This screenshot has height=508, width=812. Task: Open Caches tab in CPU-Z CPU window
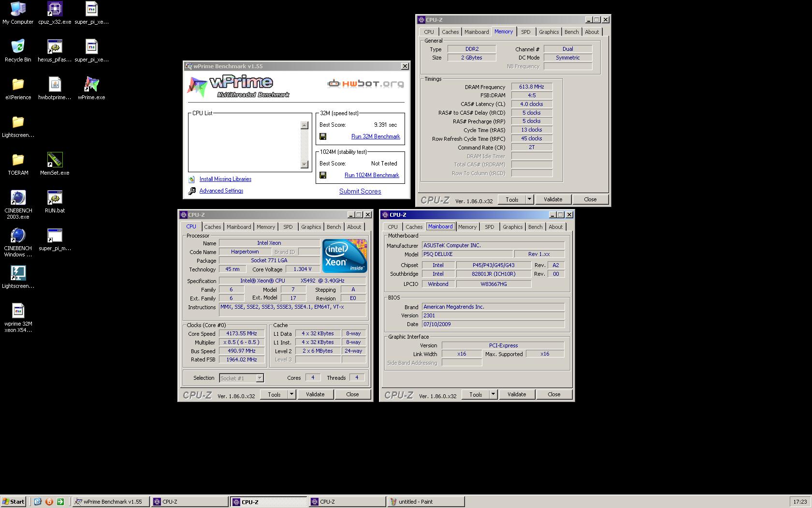212,227
